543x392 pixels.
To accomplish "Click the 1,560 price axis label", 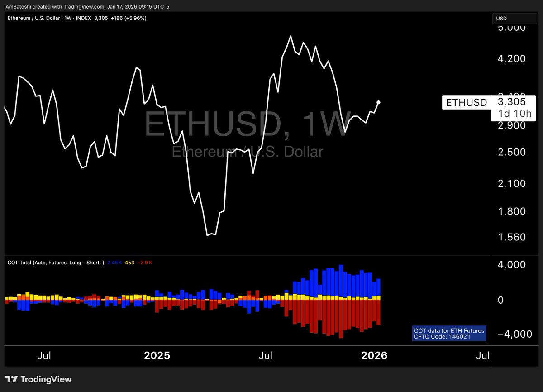I will [511, 237].
